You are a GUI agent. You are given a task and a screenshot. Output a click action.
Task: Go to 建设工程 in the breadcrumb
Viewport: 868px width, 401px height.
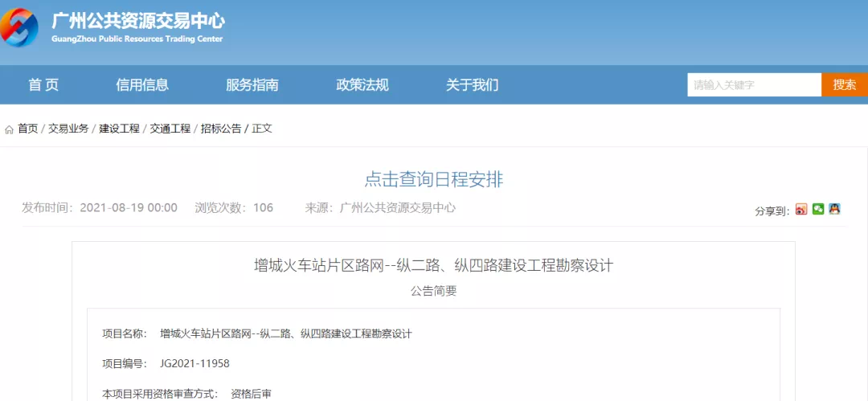coord(119,129)
